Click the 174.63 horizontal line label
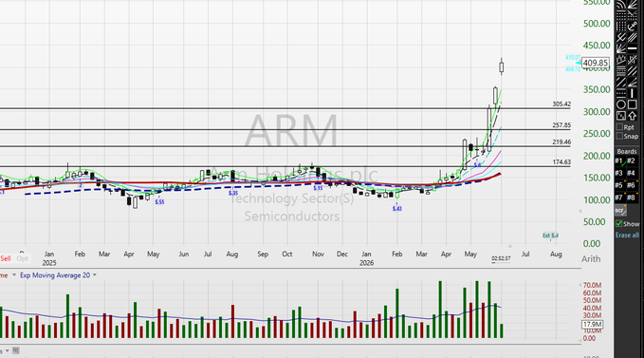 tap(561, 162)
